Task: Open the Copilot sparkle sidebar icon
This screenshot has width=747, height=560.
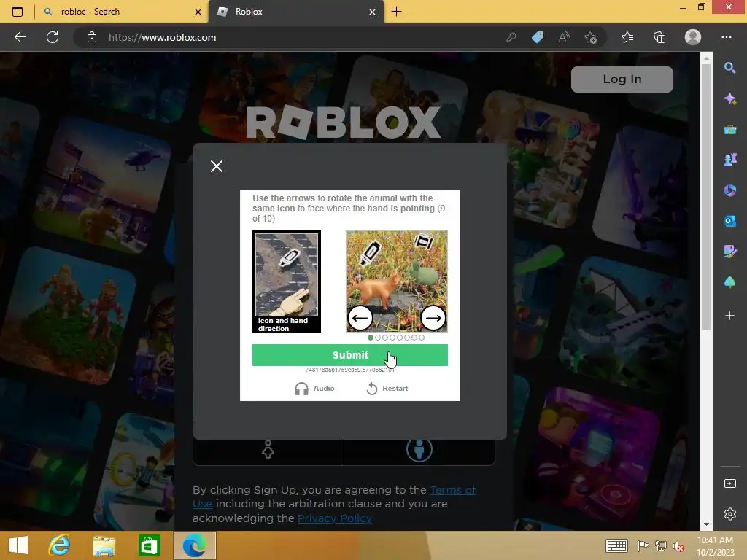Action: [x=729, y=98]
